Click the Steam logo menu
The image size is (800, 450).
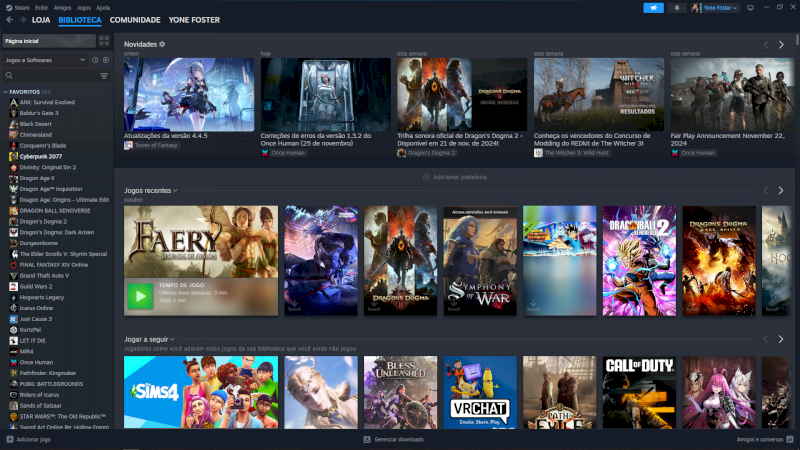coord(18,8)
